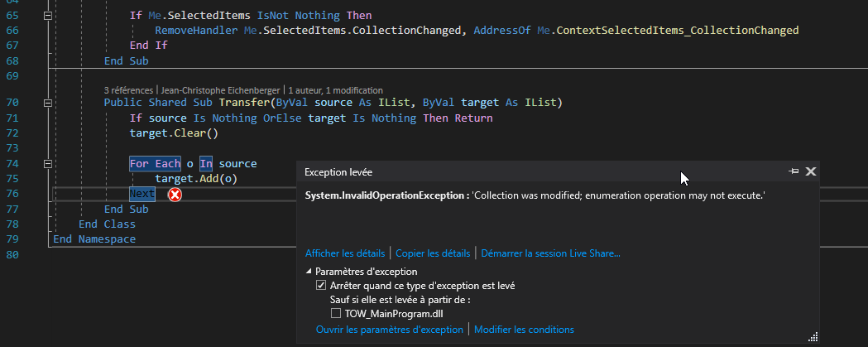868x347 pixels.
Task: Open the 'Afficher les détails' link
Action: coord(345,253)
